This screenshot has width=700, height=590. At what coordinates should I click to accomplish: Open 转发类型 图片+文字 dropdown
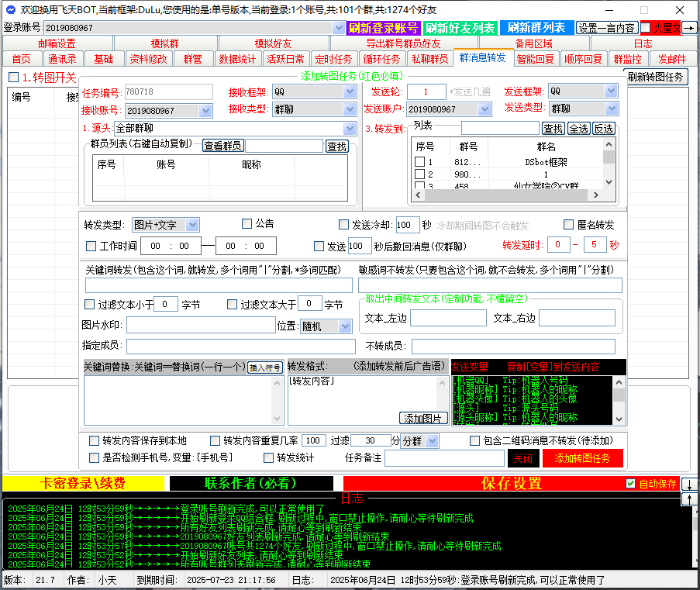tap(192, 225)
